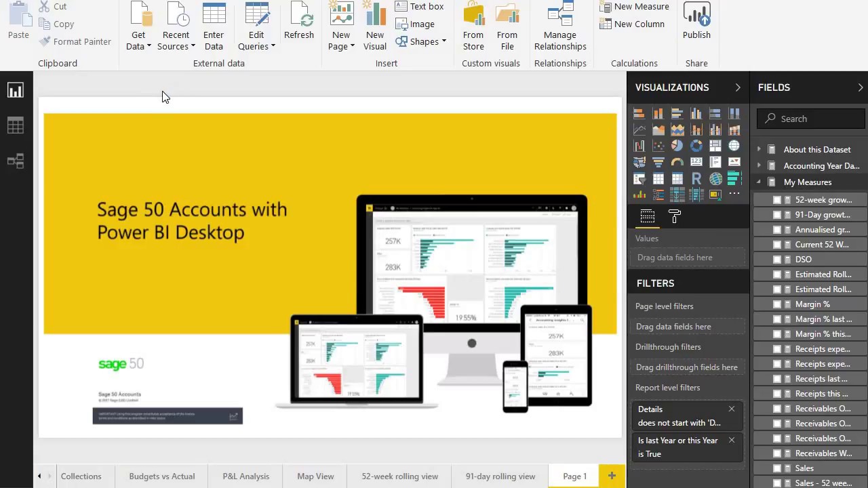Select the gauge visual
The width and height of the screenshot is (868, 488).
pos(677,162)
